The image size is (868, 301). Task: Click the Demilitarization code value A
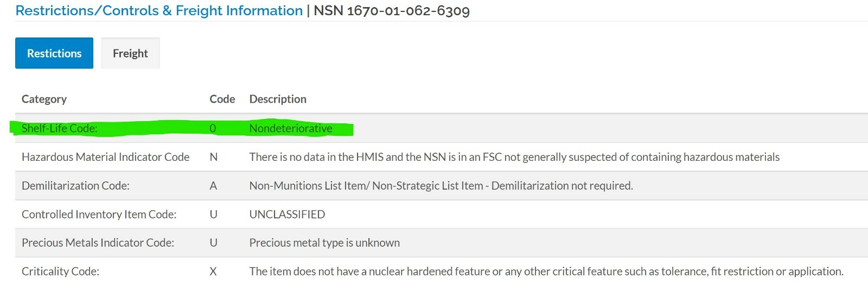213,186
